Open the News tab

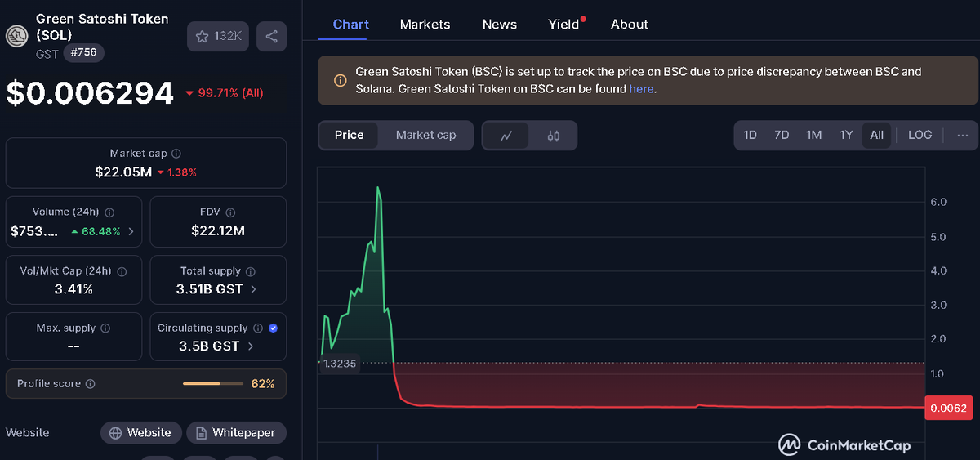click(x=500, y=25)
